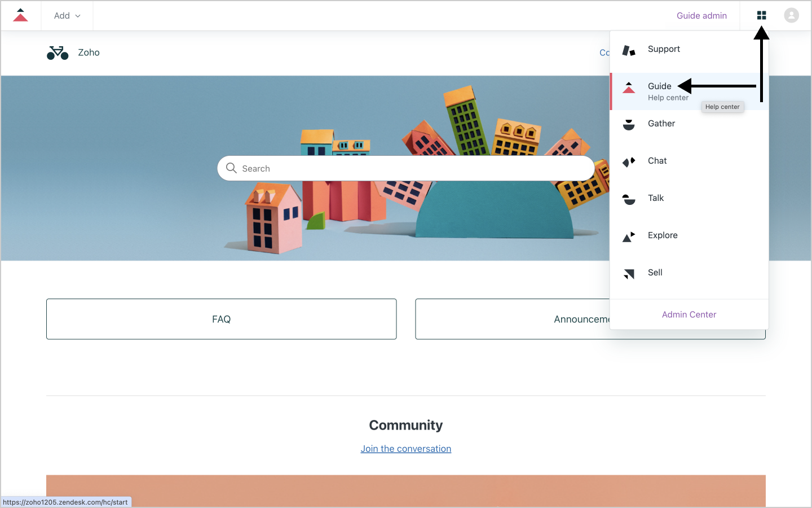The width and height of the screenshot is (812, 508).
Task: Open the Admin Center link
Action: (x=689, y=314)
